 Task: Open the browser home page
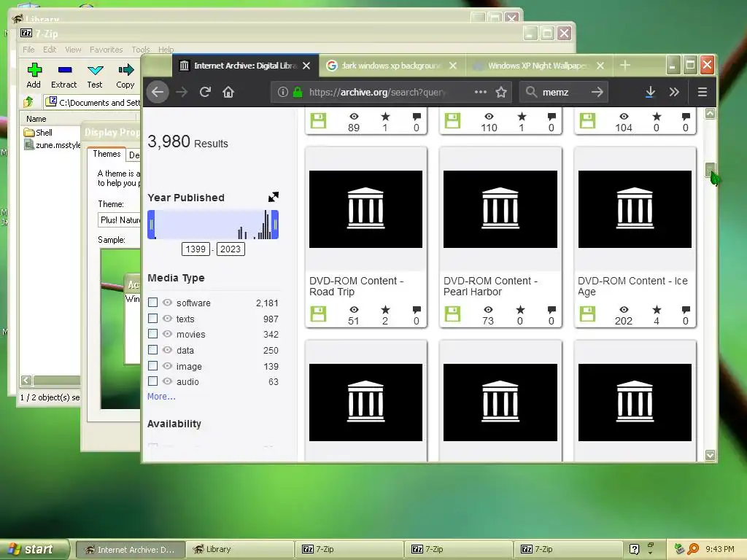tap(228, 92)
